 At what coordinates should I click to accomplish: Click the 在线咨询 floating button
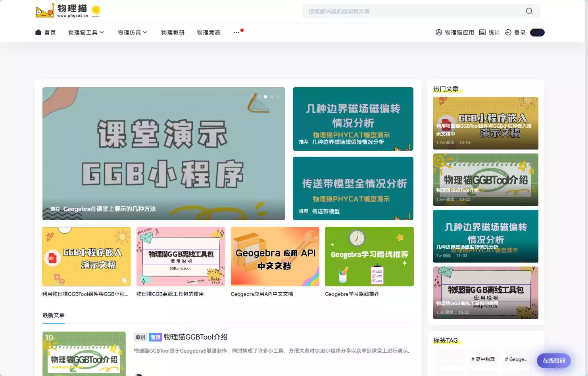click(x=554, y=361)
